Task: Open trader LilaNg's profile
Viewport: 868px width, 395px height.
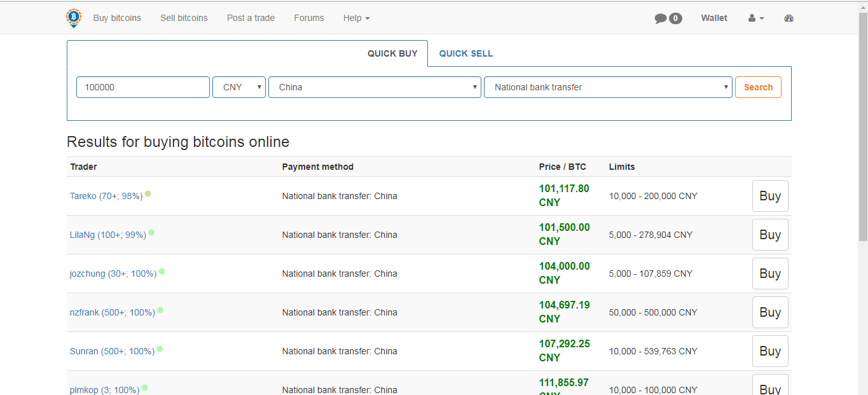Action: coord(108,235)
